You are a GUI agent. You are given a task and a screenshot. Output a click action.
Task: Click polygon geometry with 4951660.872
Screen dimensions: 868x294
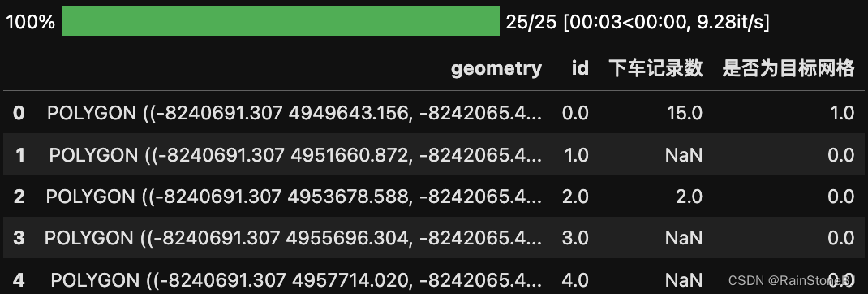(295, 155)
